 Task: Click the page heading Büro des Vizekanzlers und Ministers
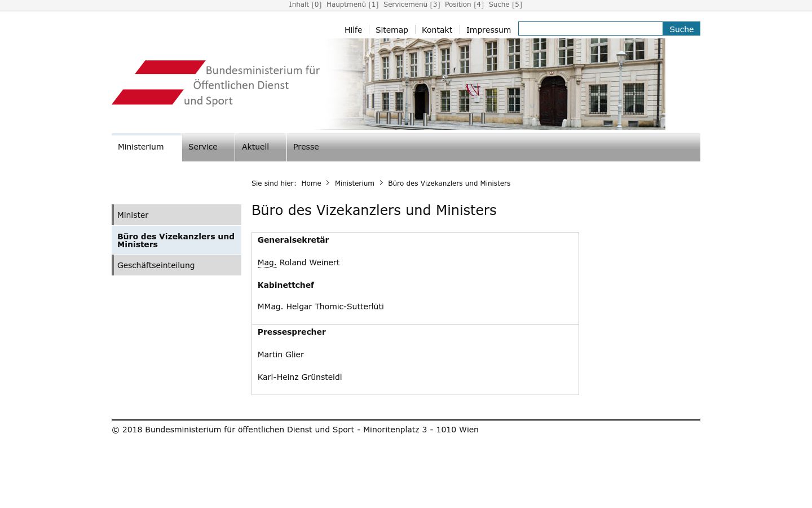click(x=374, y=211)
